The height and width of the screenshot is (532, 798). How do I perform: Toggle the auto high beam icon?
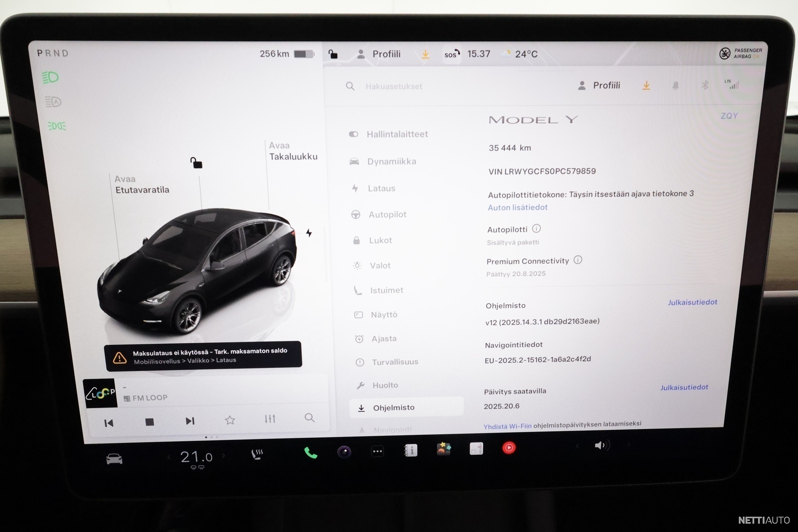click(x=53, y=102)
